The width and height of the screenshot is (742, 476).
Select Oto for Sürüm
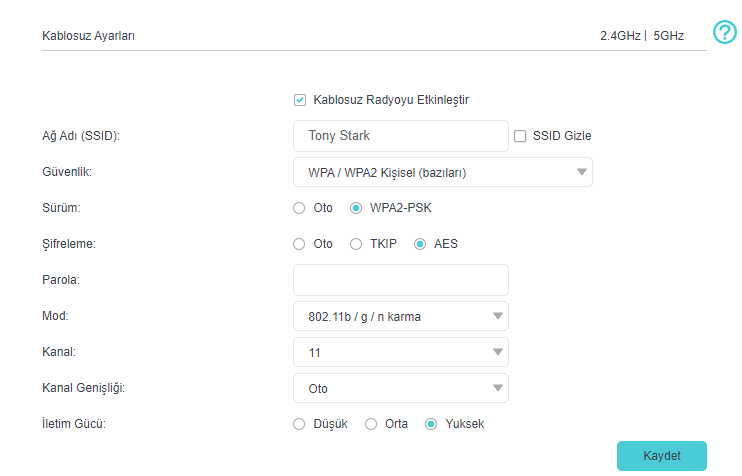(299, 208)
